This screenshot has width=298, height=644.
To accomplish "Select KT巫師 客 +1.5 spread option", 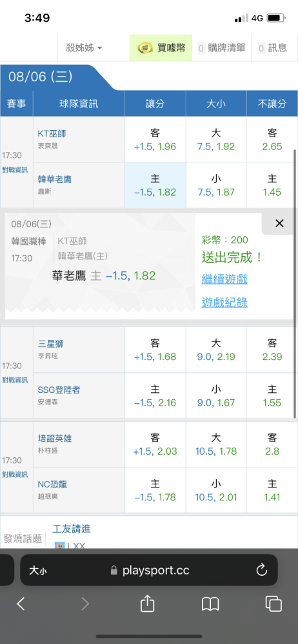I will (x=155, y=140).
